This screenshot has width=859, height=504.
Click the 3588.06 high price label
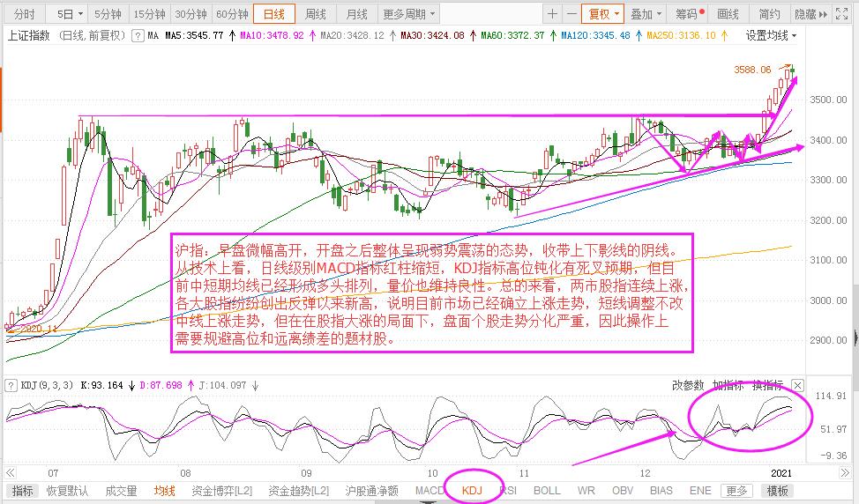point(752,70)
